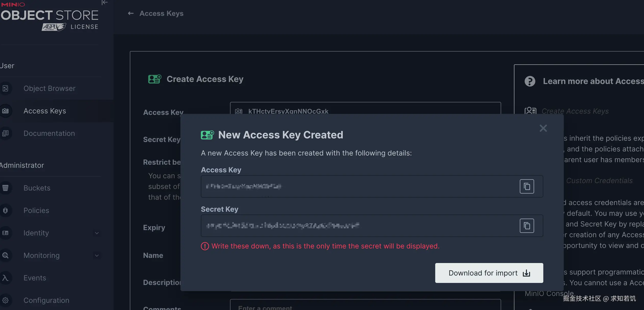
Task: Expand the Identity submenu chevron
Action: click(97, 233)
